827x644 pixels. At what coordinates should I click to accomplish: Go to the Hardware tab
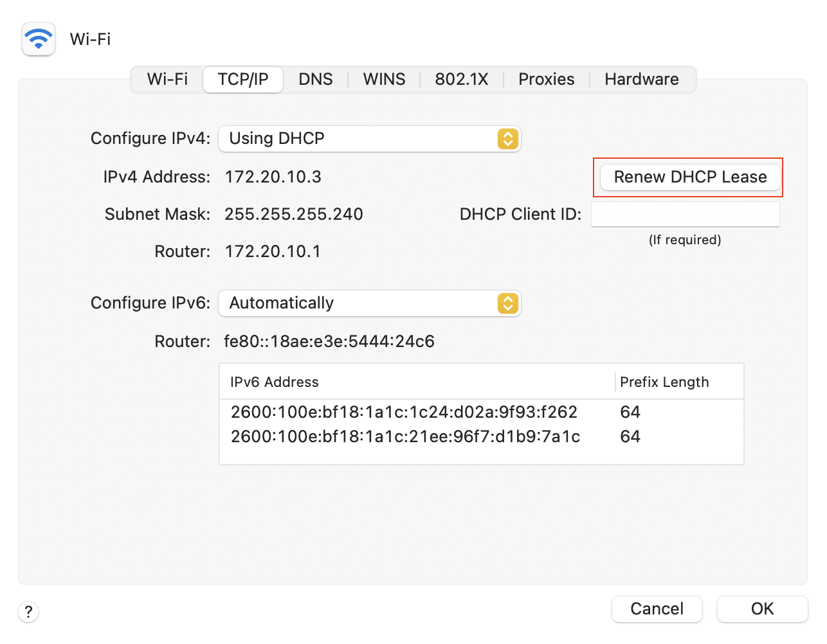[x=642, y=79]
